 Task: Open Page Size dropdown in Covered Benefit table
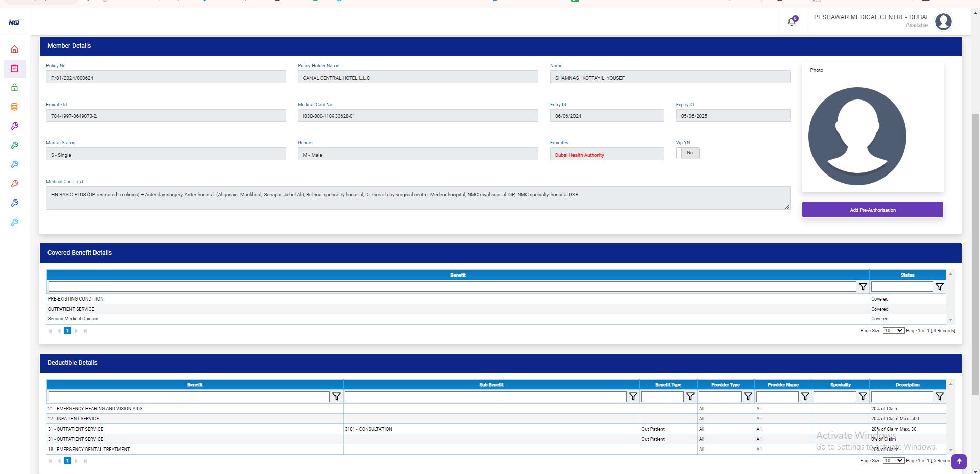[893, 331]
